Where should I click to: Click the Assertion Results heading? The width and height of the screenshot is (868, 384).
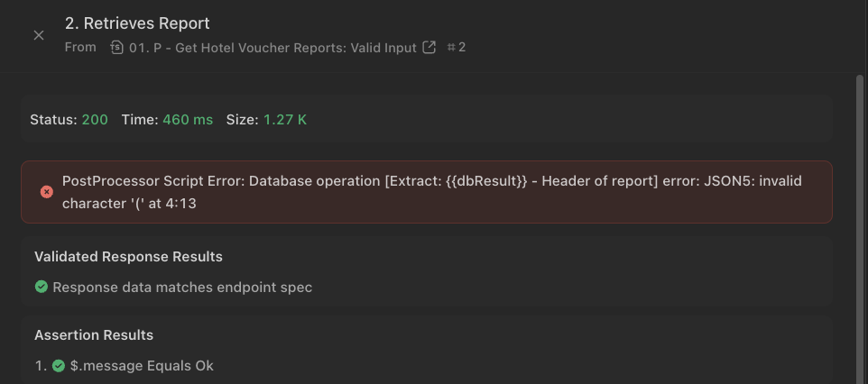point(94,335)
